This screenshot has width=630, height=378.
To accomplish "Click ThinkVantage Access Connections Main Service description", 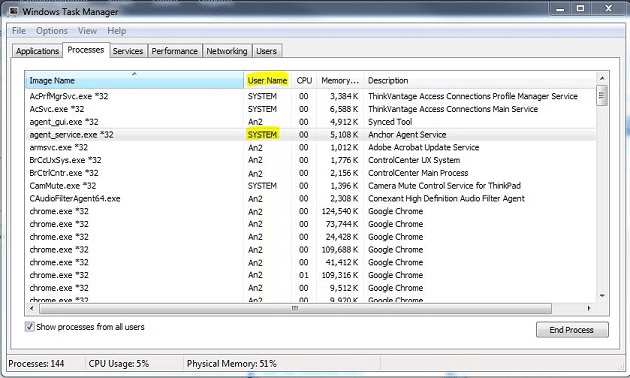I will click(x=453, y=109).
